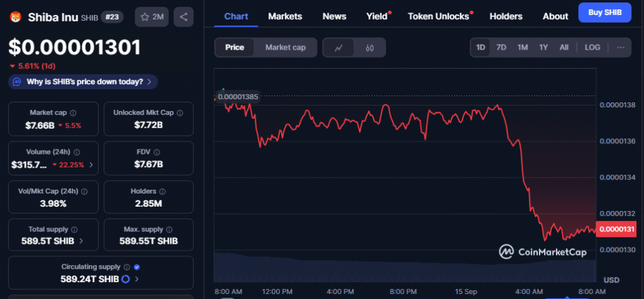Expand Volume (24h) details chevron
The width and height of the screenshot is (644, 299).
(91, 165)
